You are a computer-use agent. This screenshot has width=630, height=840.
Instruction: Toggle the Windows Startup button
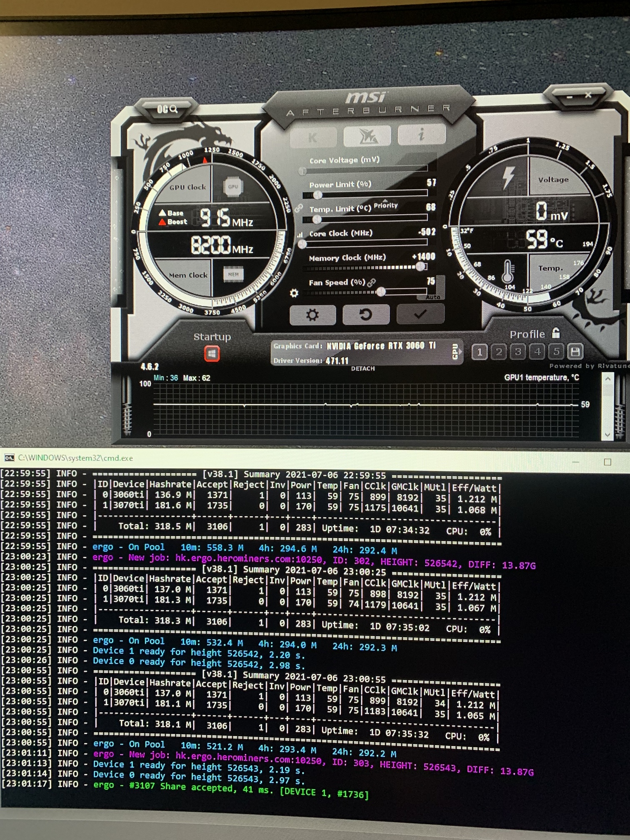(212, 354)
